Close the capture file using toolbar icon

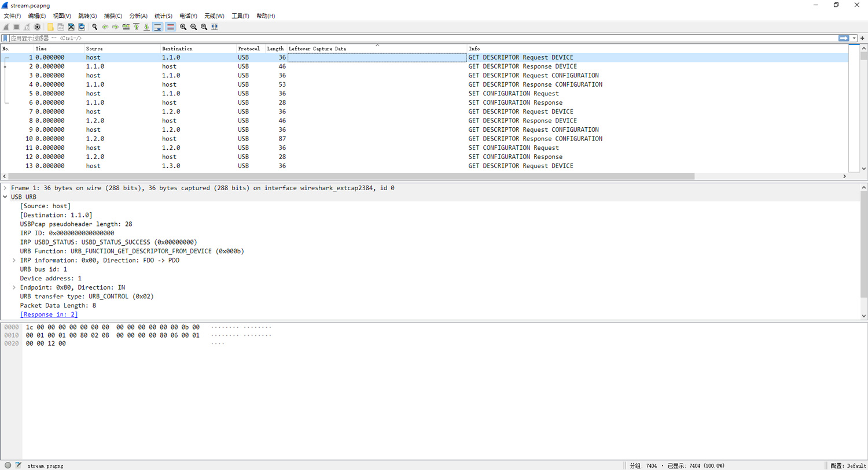71,27
